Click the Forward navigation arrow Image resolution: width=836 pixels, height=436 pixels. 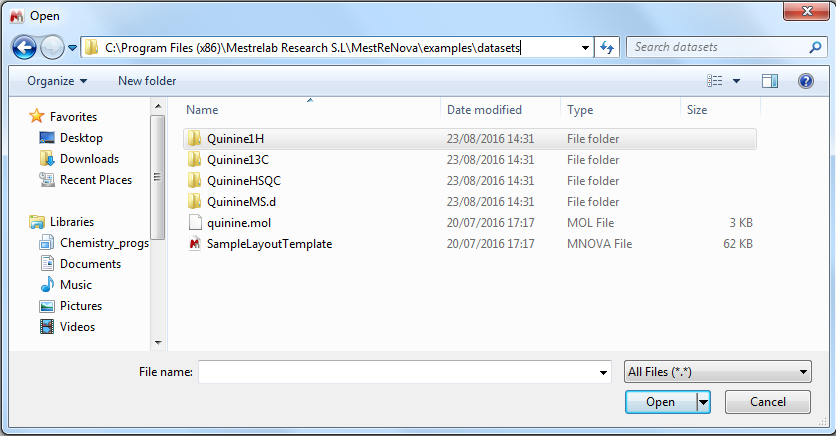pyautogui.click(x=52, y=48)
